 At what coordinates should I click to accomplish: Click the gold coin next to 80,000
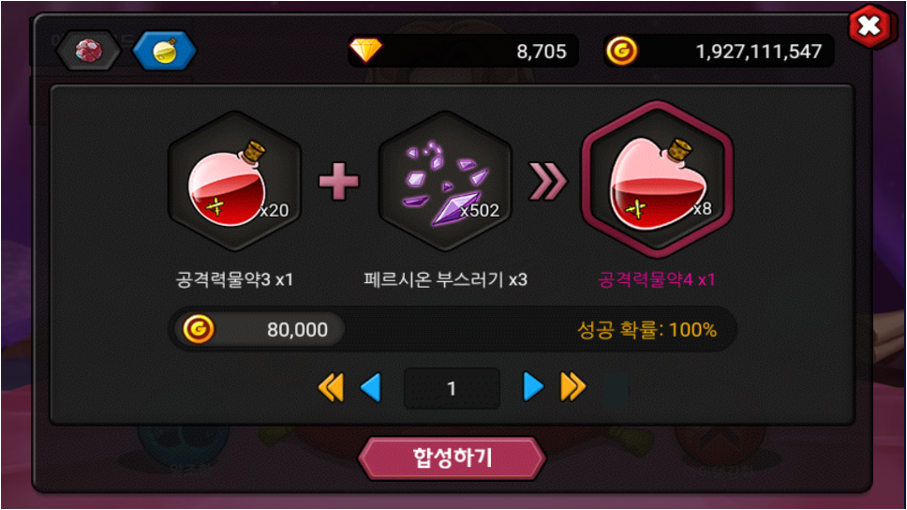tap(198, 329)
